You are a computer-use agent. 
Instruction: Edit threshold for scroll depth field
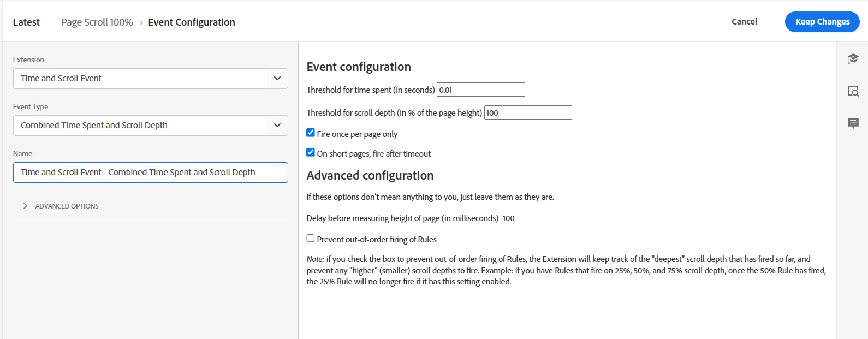coord(528,112)
